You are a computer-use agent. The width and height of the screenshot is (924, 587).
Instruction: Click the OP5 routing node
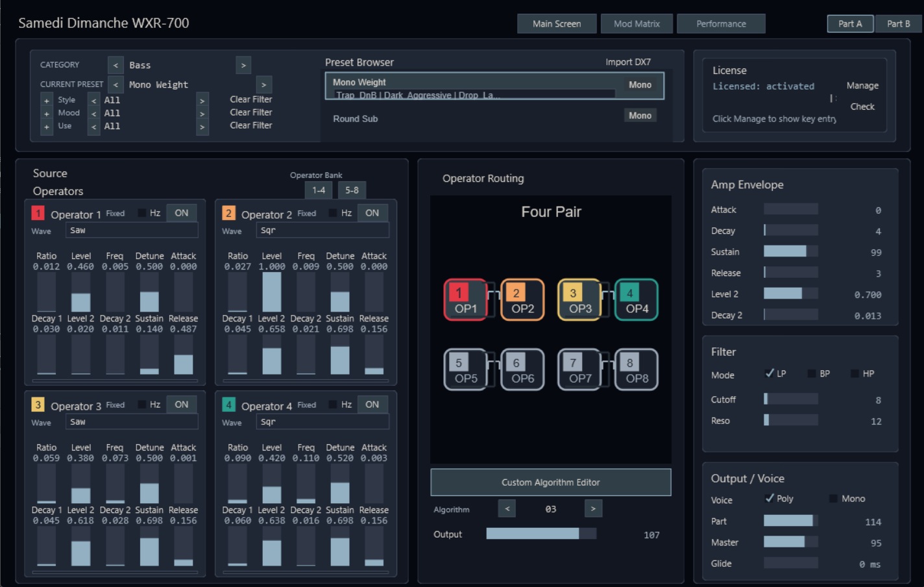click(x=465, y=369)
